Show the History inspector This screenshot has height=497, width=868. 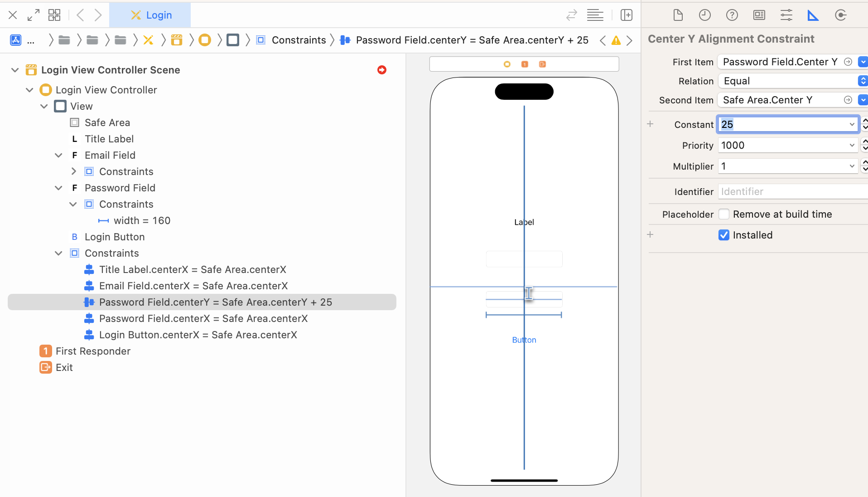pyautogui.click(x=705, y=15)
